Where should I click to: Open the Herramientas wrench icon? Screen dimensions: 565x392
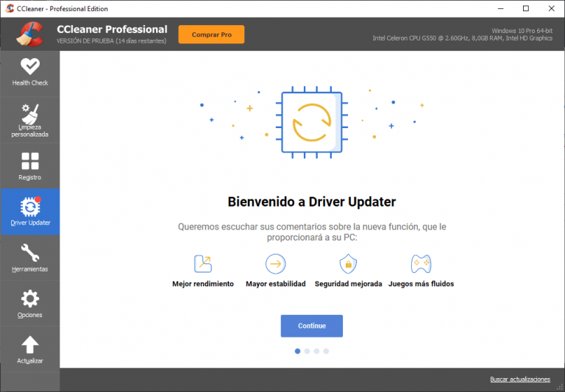tap(30, 253)
